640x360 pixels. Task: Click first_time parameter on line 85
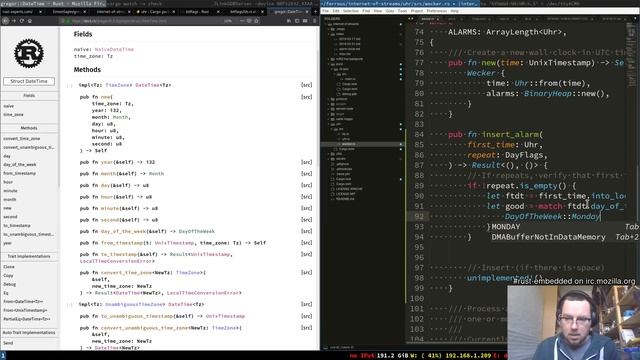pyautogui.click(x=491, y=145)
